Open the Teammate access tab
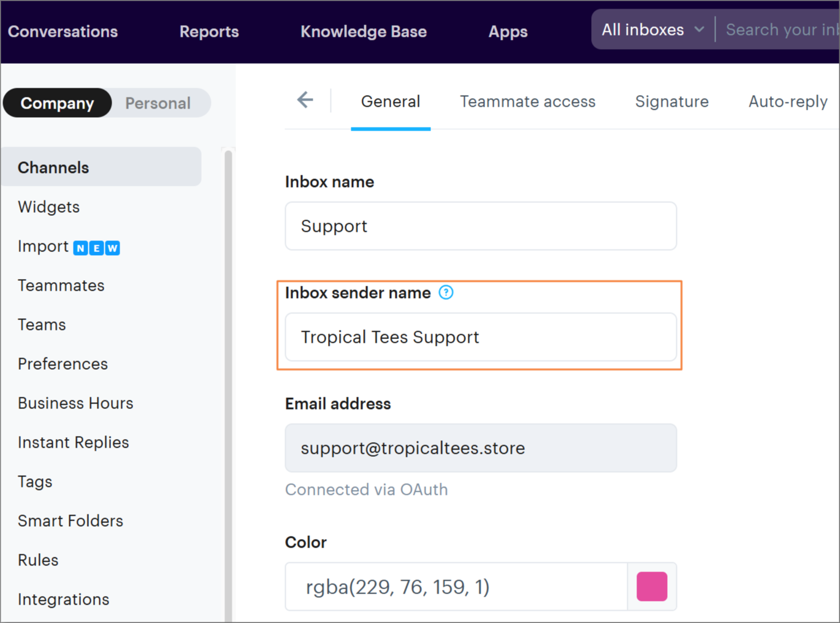This screenshot has width=840, height=623. tap(527, 101)
